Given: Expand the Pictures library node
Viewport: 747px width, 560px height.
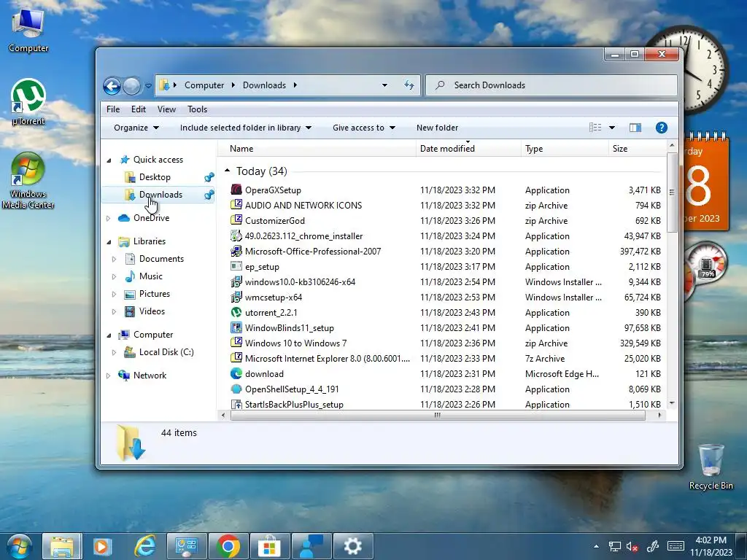Looking at the screenshot, I should pyautogui.click(x=115, y=295).
